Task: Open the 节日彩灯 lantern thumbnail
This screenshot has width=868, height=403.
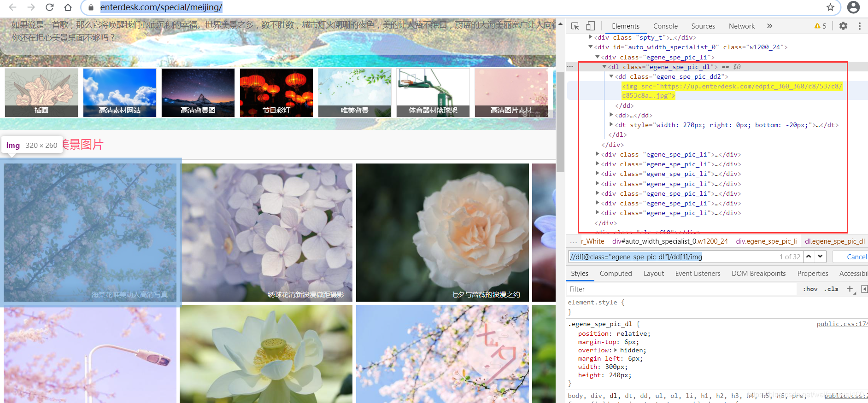Action: (x=276, y=93)
